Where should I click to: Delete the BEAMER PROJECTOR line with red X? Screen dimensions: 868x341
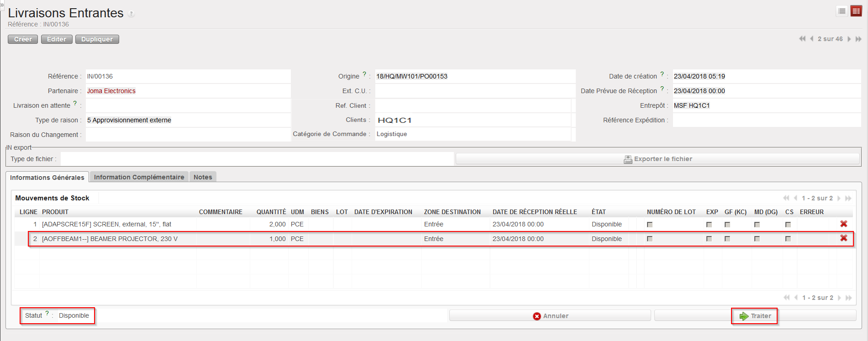pos(844,238)
